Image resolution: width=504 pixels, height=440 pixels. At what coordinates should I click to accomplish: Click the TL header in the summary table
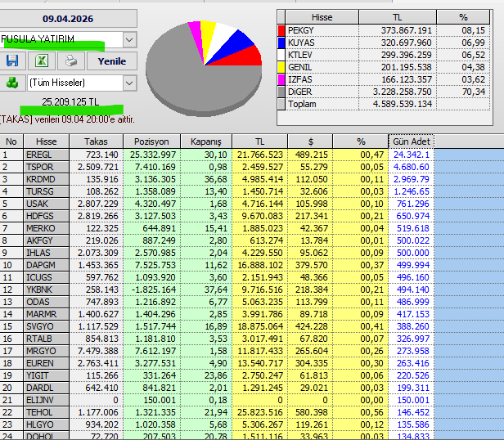click(398, 17)
